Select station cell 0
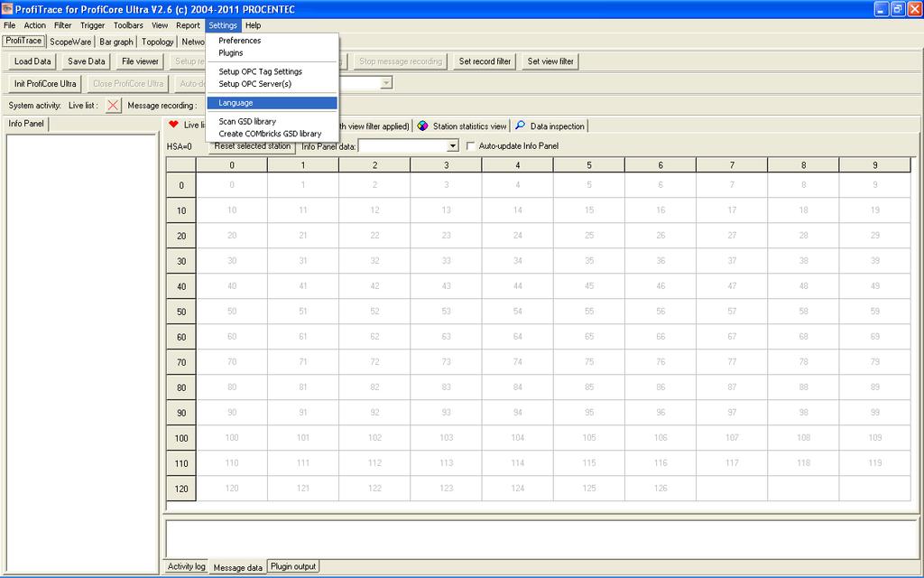Image resolution: width=924 pixels, height=578 pixels. [232, 184]
